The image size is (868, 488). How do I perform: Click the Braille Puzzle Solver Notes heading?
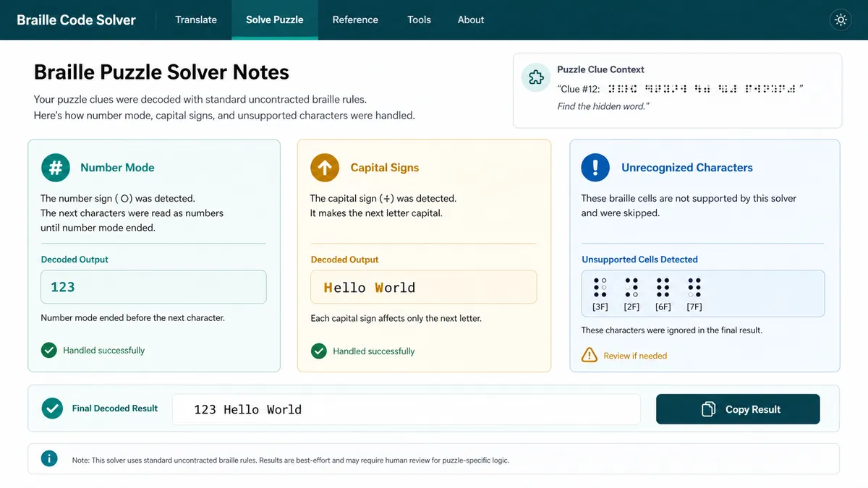pos(161,72)
